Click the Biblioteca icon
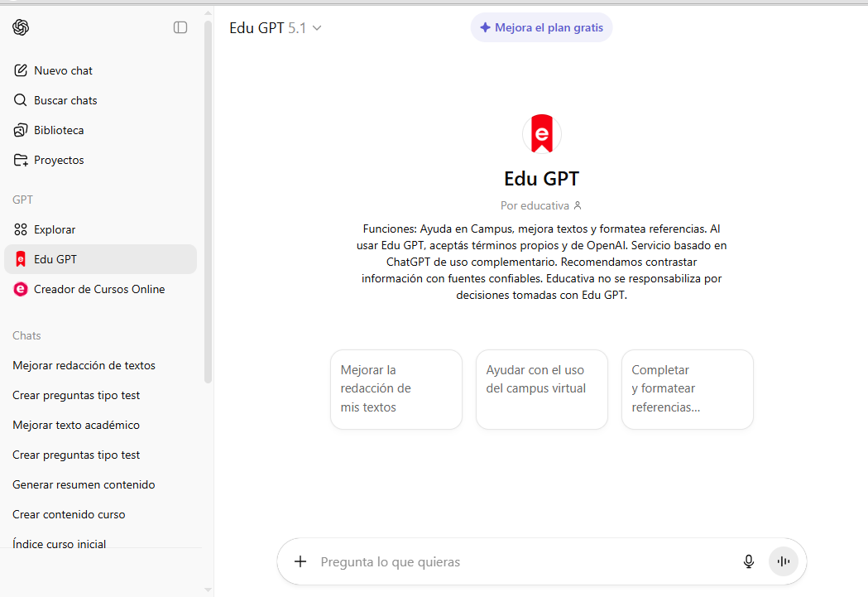 pyautogui.click(x=20, y=130)
